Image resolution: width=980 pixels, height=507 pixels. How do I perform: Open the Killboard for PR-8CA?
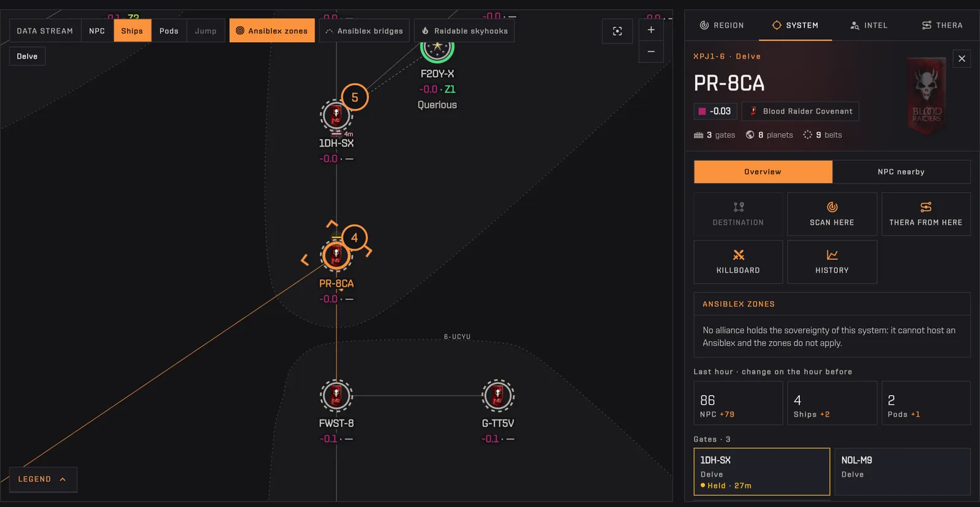[x=738, y=262]
